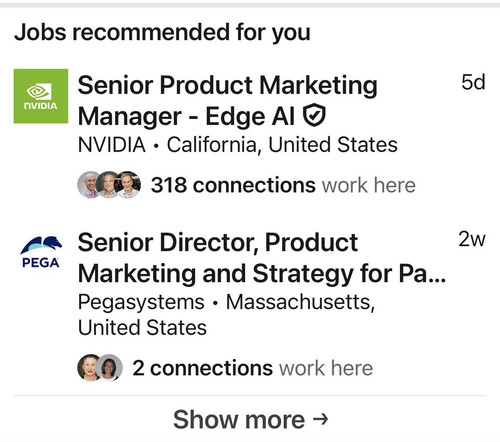Click Pegasystems Massachusetts location line
The image size is (500, 442).
point(226,315)
